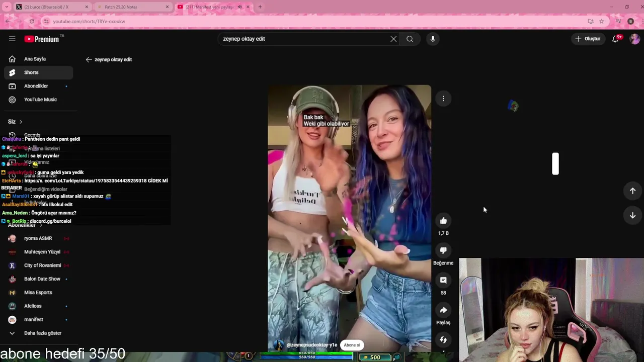Run search with the magnifier icon
The height and width of the screenshot is (362, 644).
(x=410, y=39)
